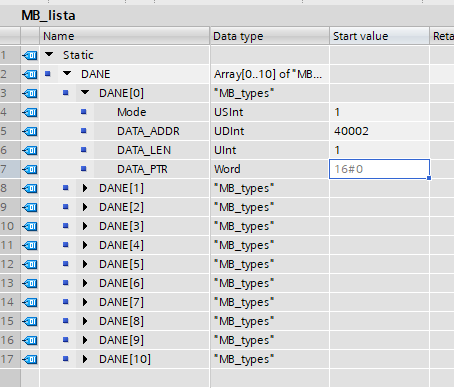
Task: Expand the DANE[6] element
Action: (85, 283)
